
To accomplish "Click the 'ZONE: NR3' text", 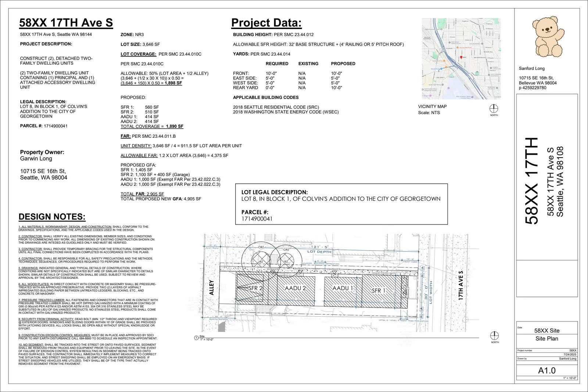I will pos(132,35).
